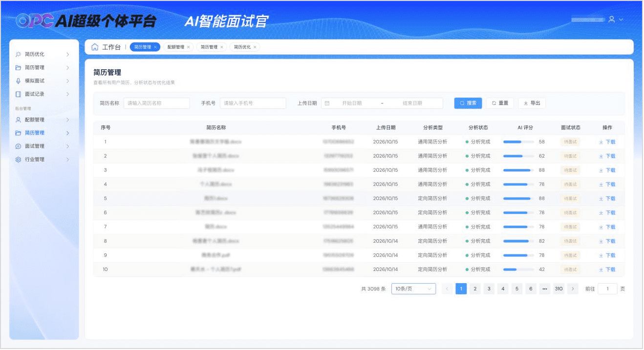
Task: Click the 简历优化 sparkle icon in sidebar
Action: (x=18, y=54)
